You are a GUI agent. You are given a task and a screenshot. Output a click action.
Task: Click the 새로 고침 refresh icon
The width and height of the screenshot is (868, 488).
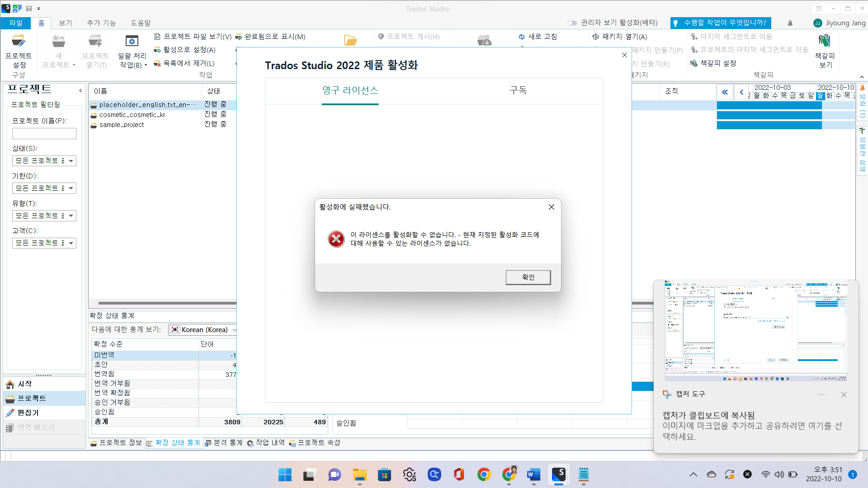click(522, 37)
